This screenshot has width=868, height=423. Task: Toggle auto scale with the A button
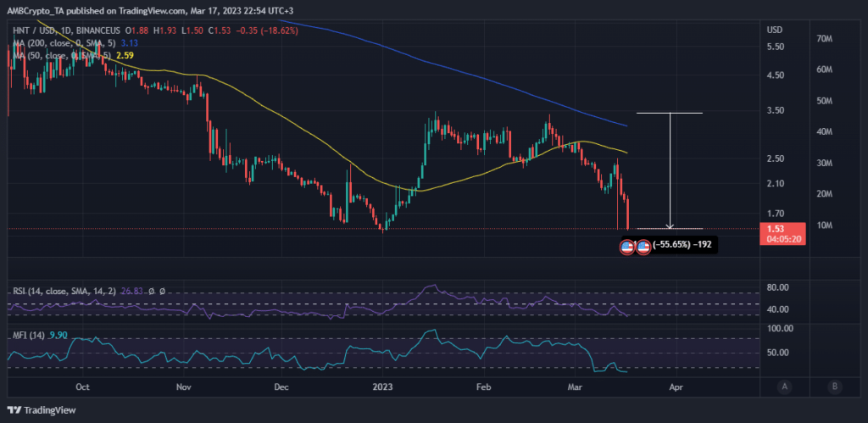(786, 387)
